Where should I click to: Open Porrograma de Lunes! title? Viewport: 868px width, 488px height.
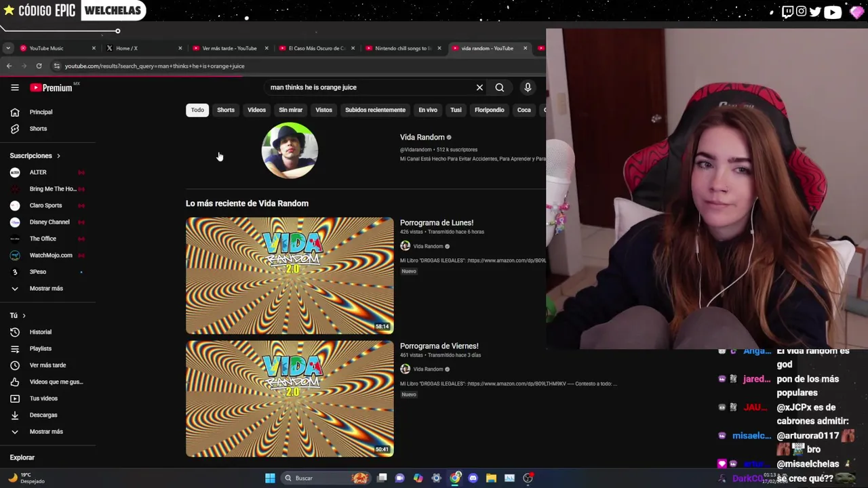[437, 222]
